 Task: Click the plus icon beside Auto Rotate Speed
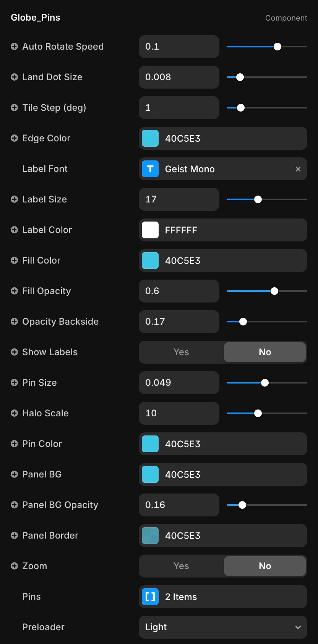point(14,47)
